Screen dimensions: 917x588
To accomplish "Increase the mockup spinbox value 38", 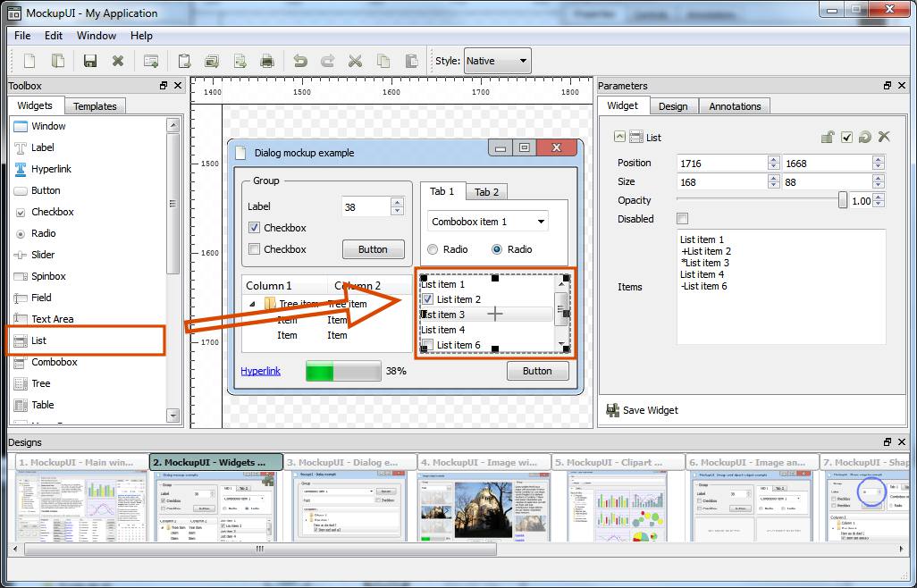I will pyautogui.click(x=397, y=202).
